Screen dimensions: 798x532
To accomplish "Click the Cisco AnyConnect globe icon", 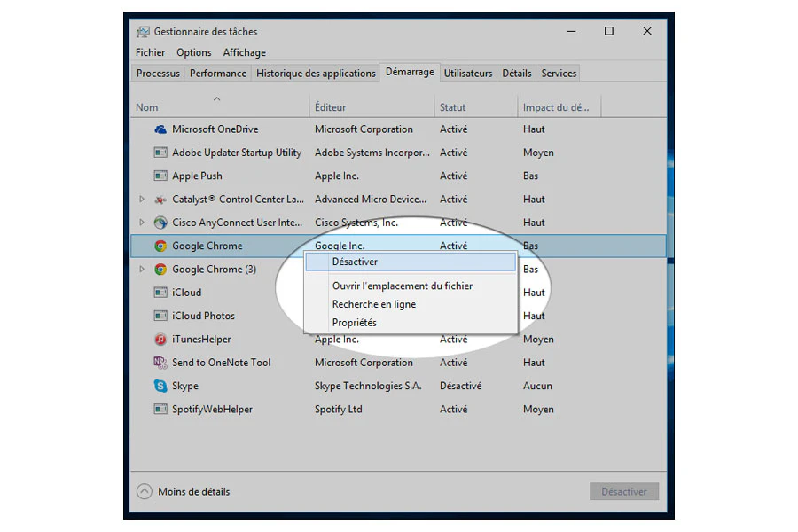I will 160,223.
